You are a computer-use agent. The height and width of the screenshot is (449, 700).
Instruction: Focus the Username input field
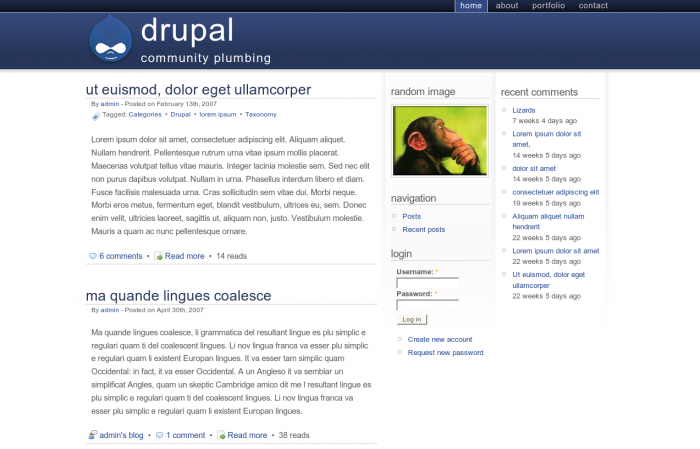tap(427, 283)
